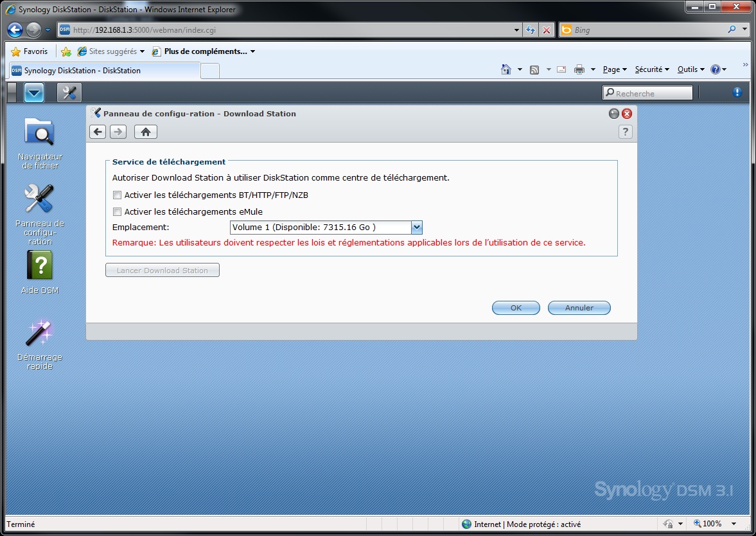The image size is (756, 536).
Task: Open the zoom level dropdown
Action: 734,524
